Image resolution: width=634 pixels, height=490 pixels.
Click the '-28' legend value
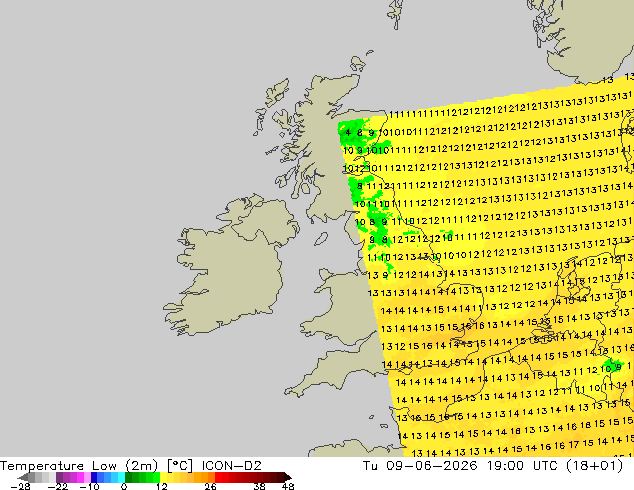click(20, 486)
